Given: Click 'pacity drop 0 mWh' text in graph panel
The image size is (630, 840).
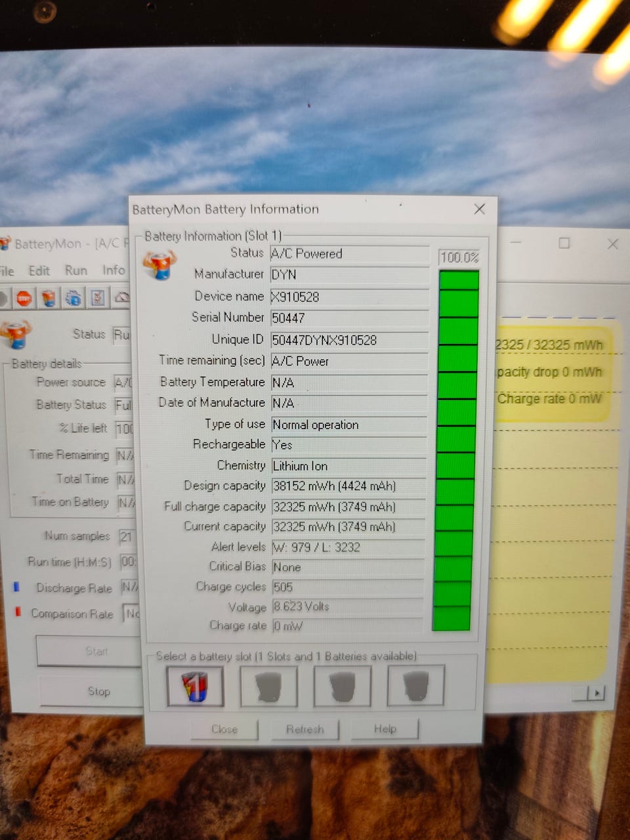Looking at the screenshot, I should [549, 371].
